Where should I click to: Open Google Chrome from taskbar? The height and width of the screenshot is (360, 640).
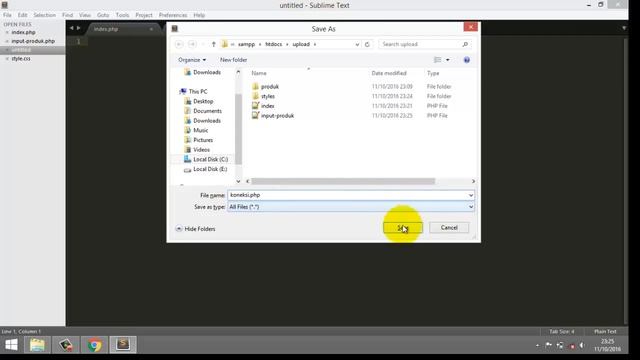coord(94,345)
